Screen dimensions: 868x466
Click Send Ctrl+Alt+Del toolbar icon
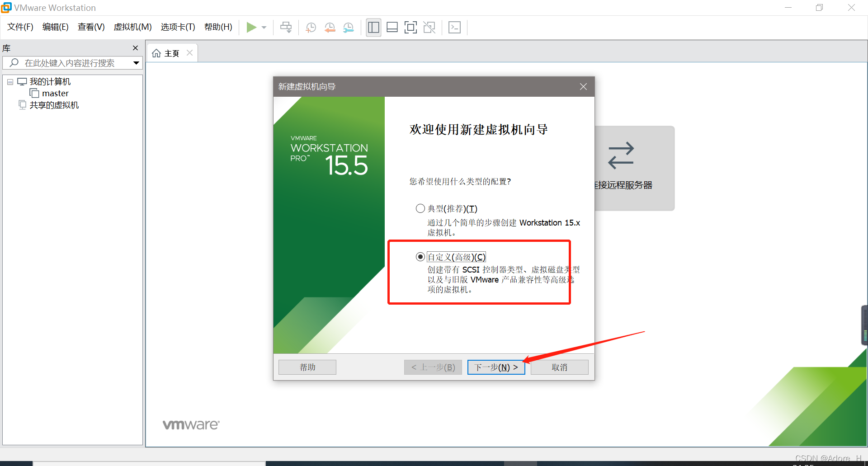[x=286, y=28]
